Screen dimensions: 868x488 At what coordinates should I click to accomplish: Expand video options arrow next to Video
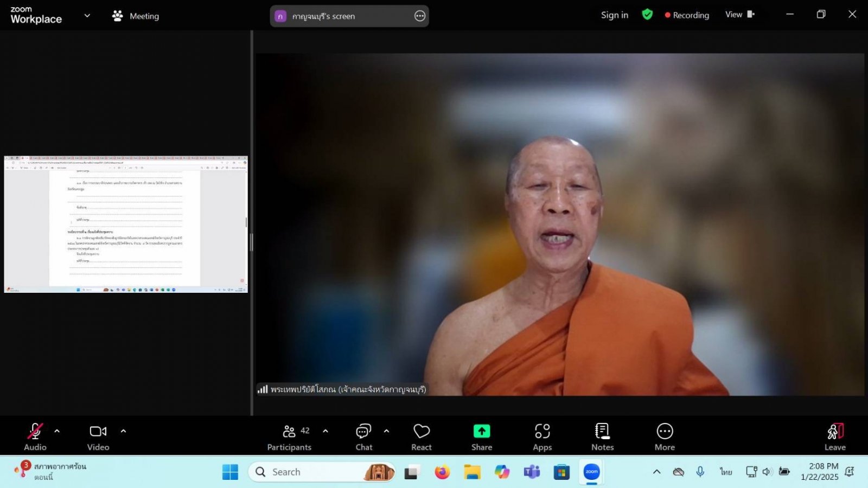(x=123, y=431)
